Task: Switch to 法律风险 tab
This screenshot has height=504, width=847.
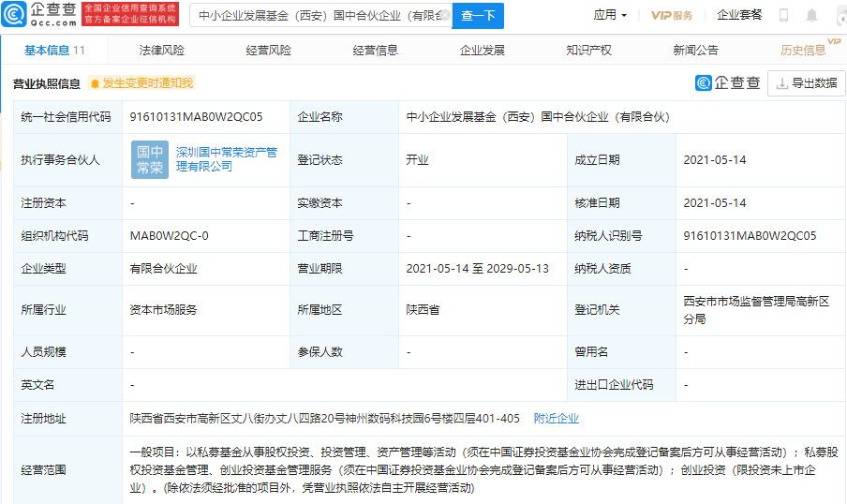Action: pyautogui.click(x=161, y=51)
